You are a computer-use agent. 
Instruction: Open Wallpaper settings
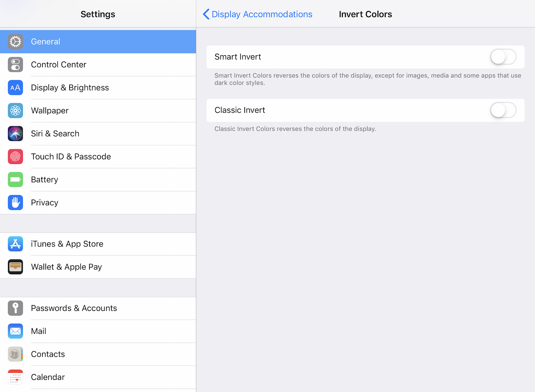[x=98, y=110]
